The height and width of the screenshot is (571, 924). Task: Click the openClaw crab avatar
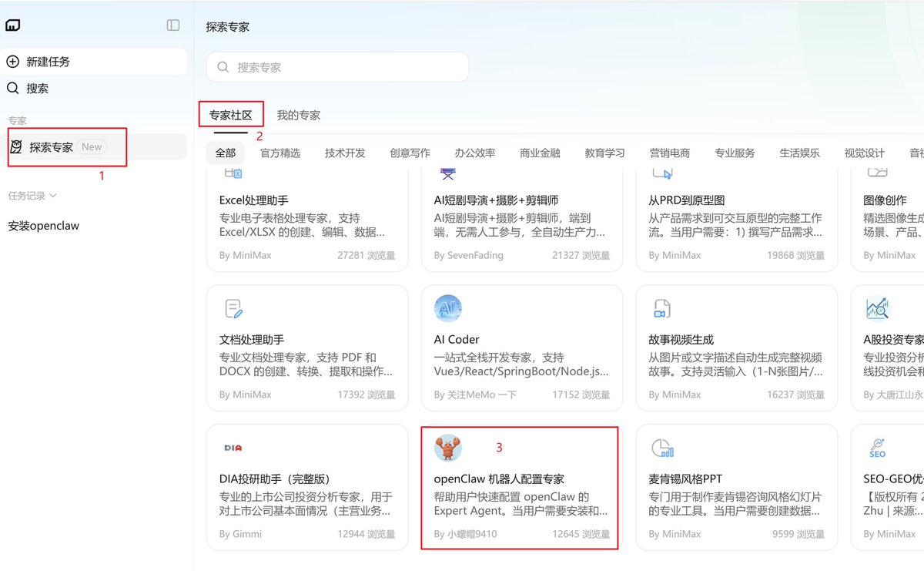[448, 448]
